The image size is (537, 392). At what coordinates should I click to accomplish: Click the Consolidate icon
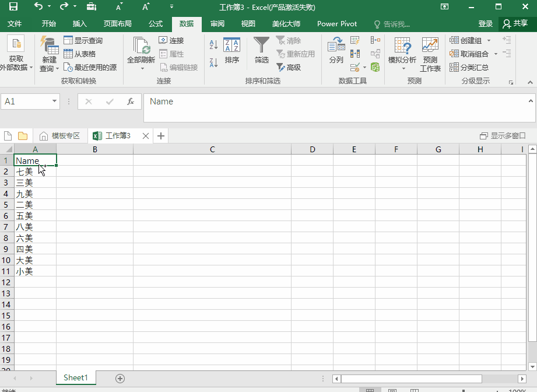pyautogui.click(x=375, y=40)
